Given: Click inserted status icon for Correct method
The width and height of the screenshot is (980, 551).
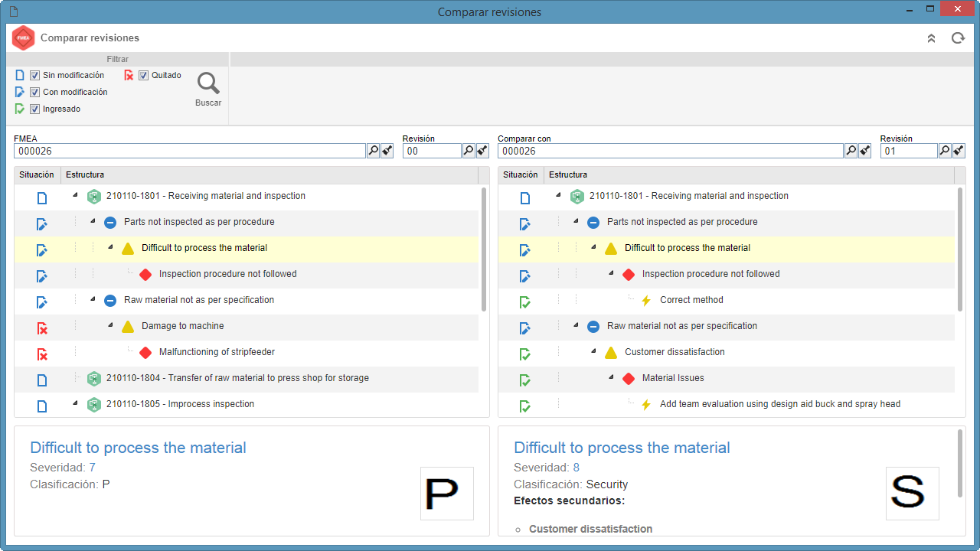Looking at the screenshot, I should [x=525, y=302].
